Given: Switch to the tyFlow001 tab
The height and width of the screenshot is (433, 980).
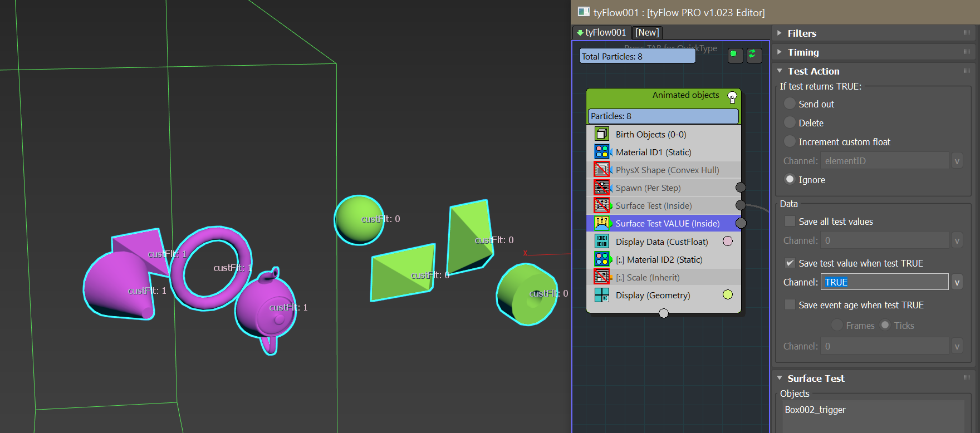Looking at the screenshot, I should pos(601,33).
